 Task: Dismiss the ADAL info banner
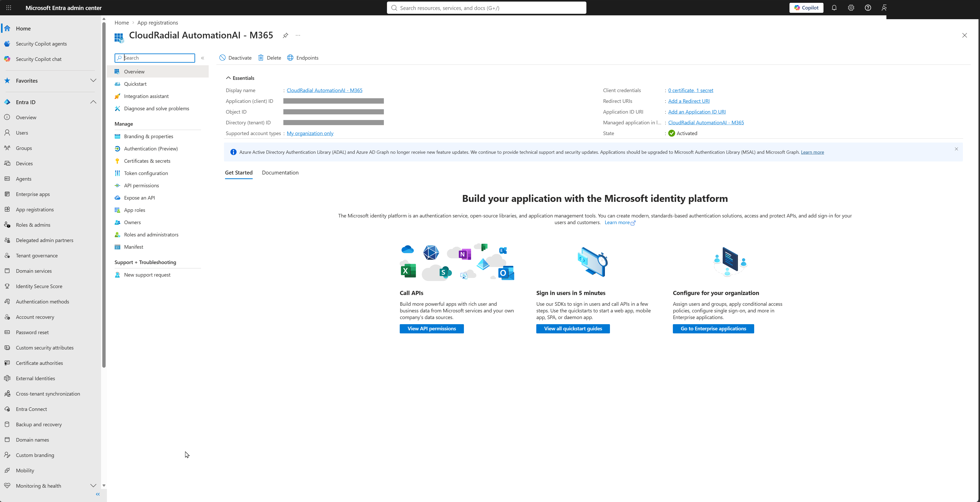956,149
